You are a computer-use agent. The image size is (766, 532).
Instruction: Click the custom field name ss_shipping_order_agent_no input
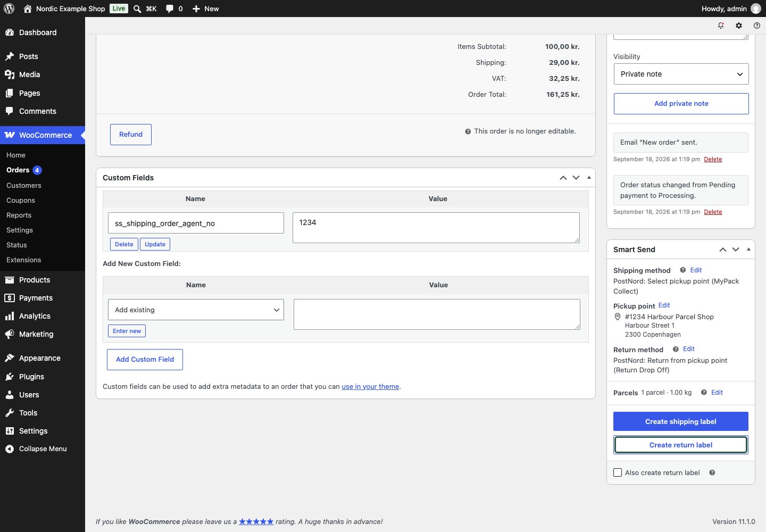click(x=196, y=223)
